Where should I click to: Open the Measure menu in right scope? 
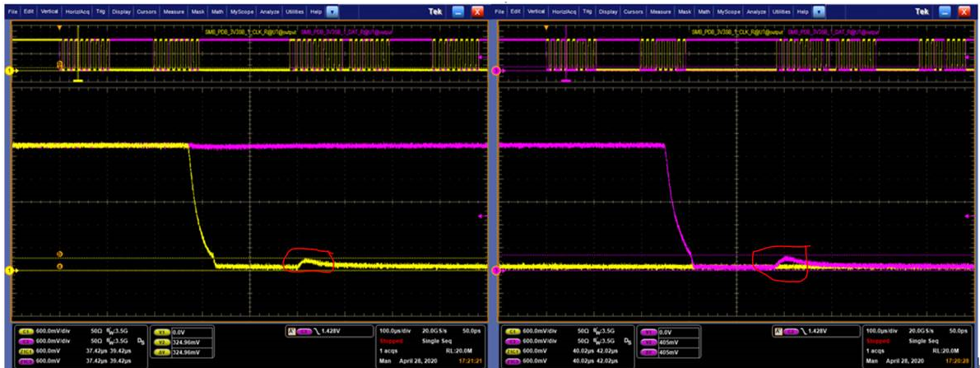click(x=660, y=12)
